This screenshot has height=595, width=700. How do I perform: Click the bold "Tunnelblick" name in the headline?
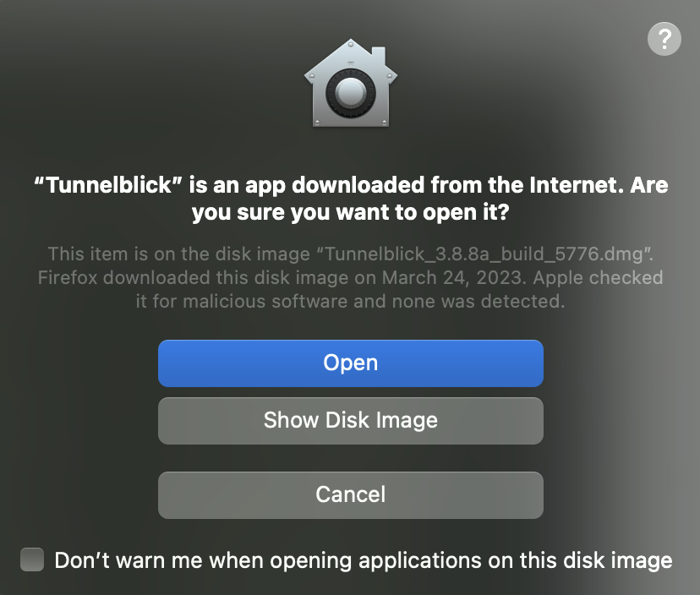click(109, 185)
